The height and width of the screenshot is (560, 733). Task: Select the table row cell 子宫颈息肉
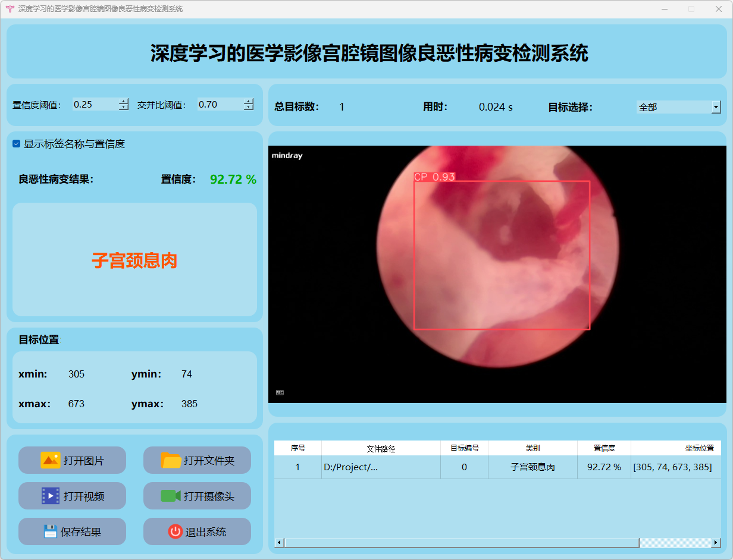coord(532,467)
